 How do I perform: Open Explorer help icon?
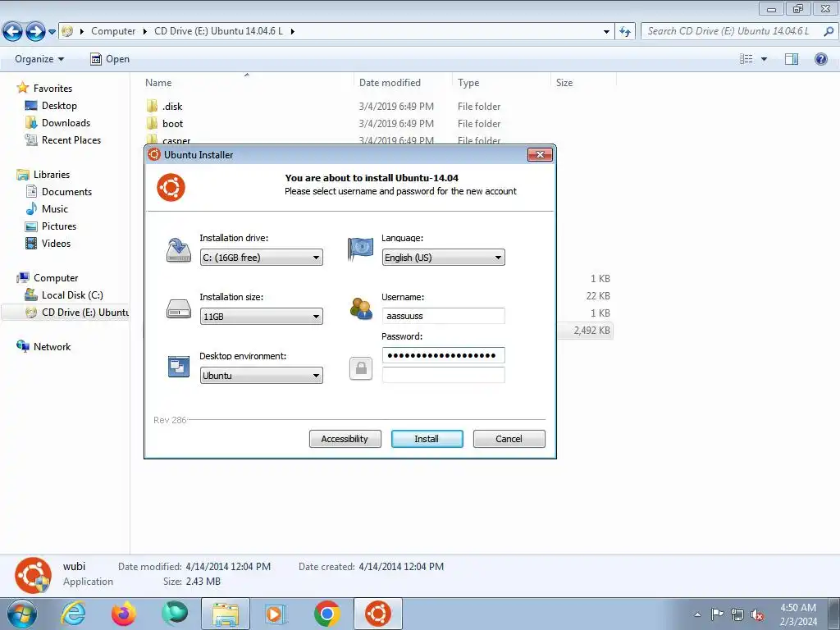[820, 59]
